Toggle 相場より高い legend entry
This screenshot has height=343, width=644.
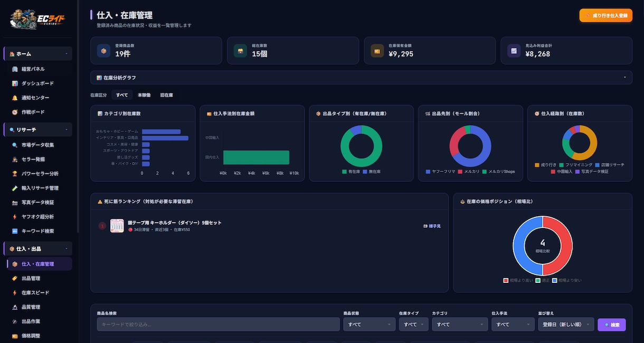pyautogui.click(x=518, y=280)
